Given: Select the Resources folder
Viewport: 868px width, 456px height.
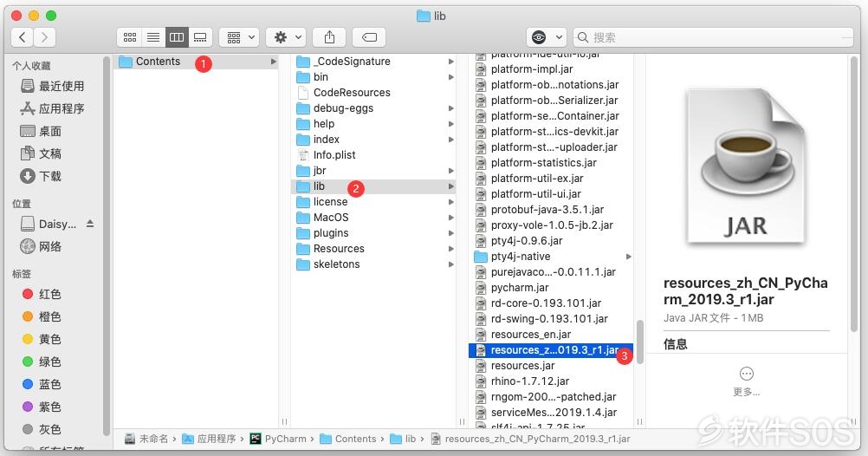Looking at the screenshot, I should 374,248.
